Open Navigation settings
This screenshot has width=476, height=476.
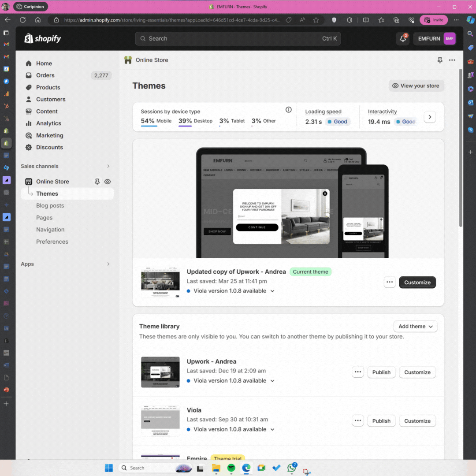50,230
